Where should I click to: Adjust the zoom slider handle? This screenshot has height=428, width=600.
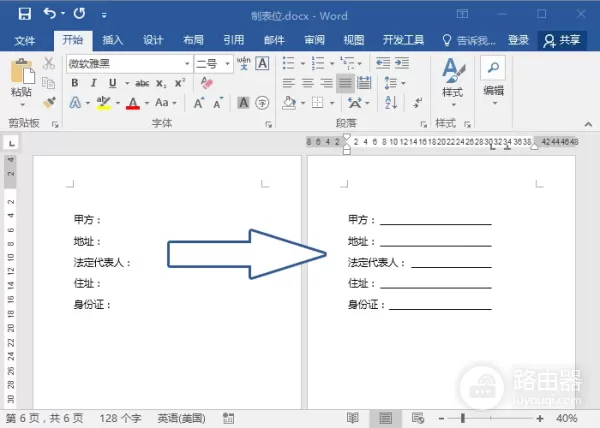(463, 418)
